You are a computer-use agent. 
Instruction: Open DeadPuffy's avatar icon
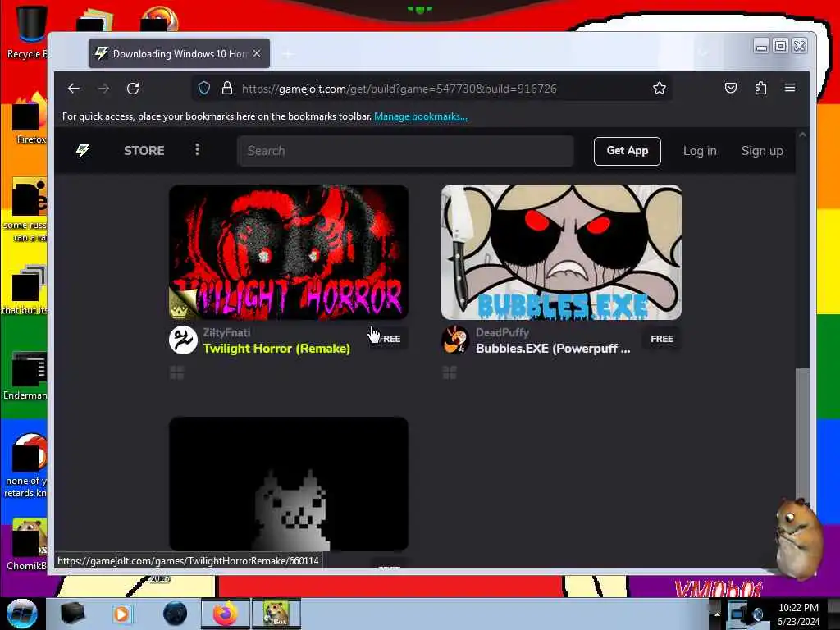[455, 340]
